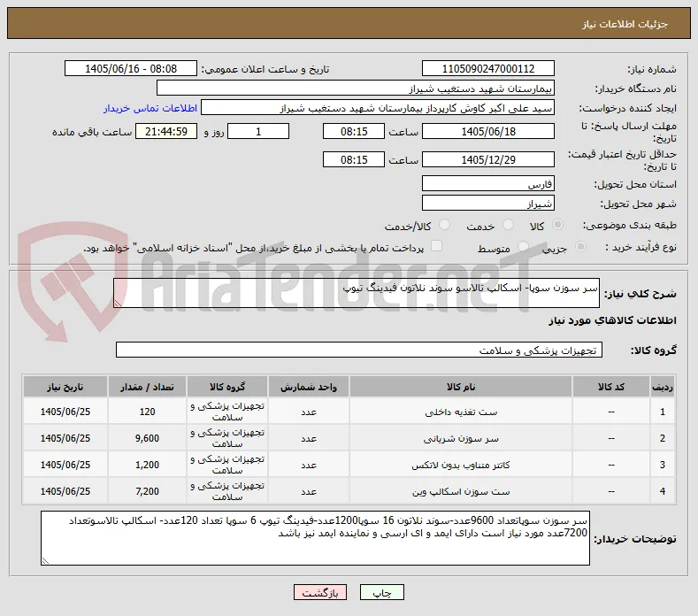Click the city field شیراز
This screenshot has height=616, width=698.
(x=487, y=203)
